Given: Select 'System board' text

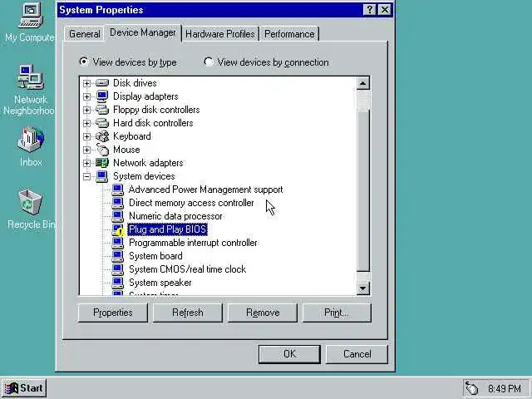Looking at the screenshot, I should tap(155, 256).
